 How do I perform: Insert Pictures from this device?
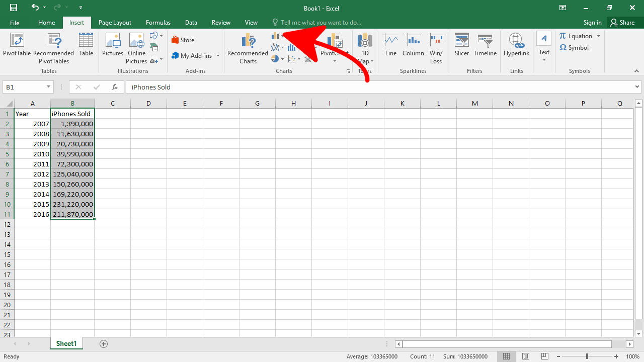pos(113,45)
